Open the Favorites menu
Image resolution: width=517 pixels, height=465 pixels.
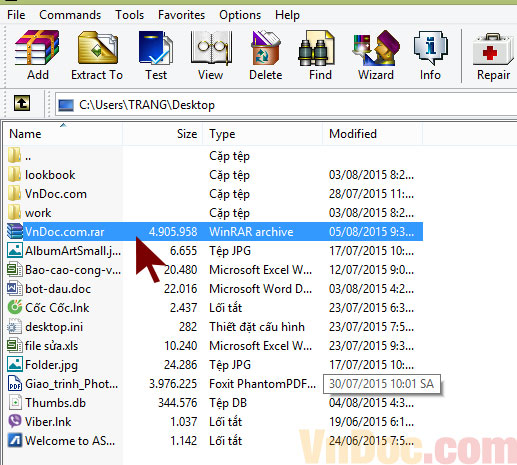pyautogui.click(x=181, y=15)
